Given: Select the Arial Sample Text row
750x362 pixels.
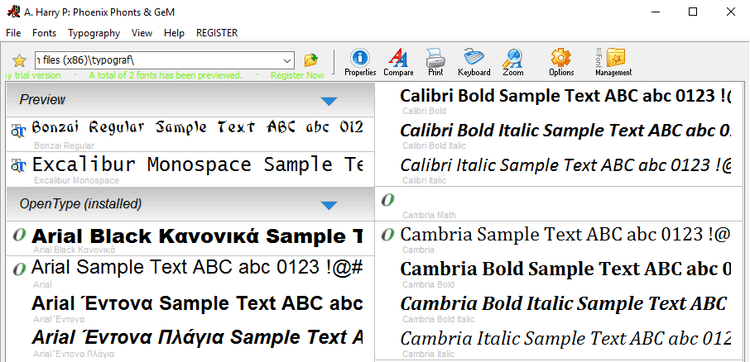Looking at the screenshot, I should 190,273.
